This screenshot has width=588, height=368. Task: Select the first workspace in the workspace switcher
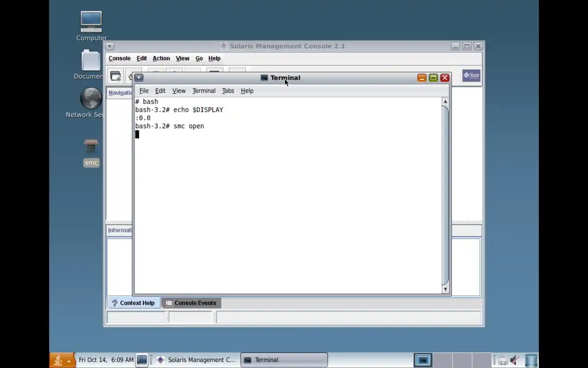click(x=423, y=360)
